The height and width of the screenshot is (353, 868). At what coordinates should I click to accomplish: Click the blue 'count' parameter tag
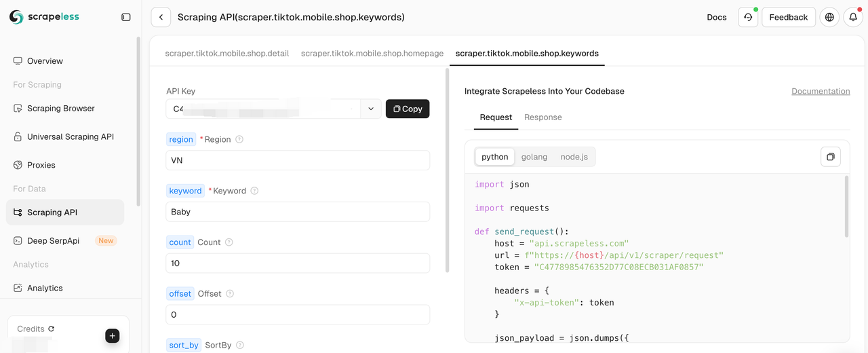pos(180,242)
